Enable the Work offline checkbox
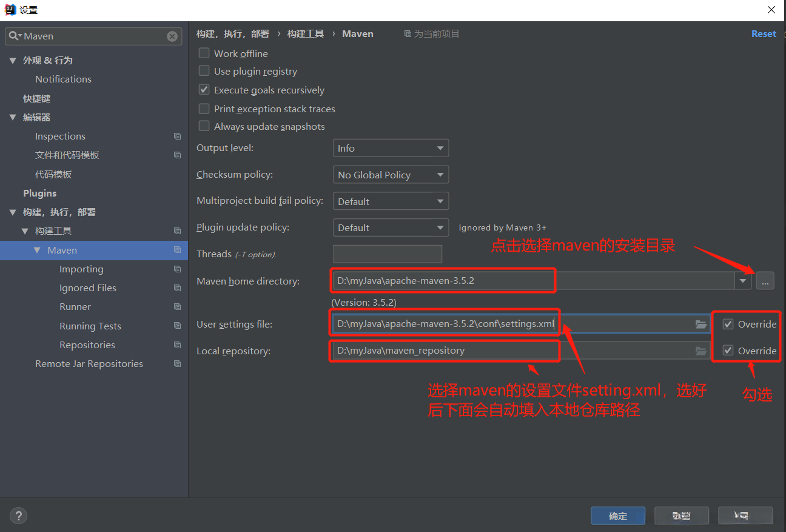Viewport: 786px width, 532px height. pos(204,53)
